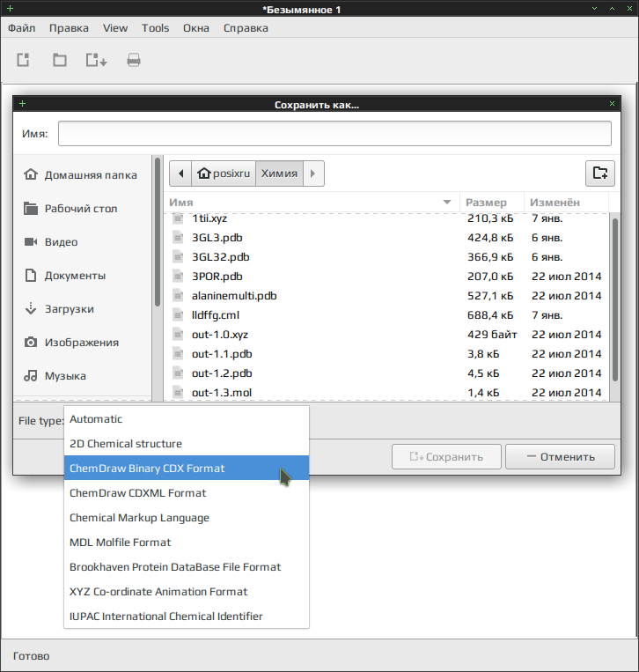Click the path forward arrow button

[313, 174]
